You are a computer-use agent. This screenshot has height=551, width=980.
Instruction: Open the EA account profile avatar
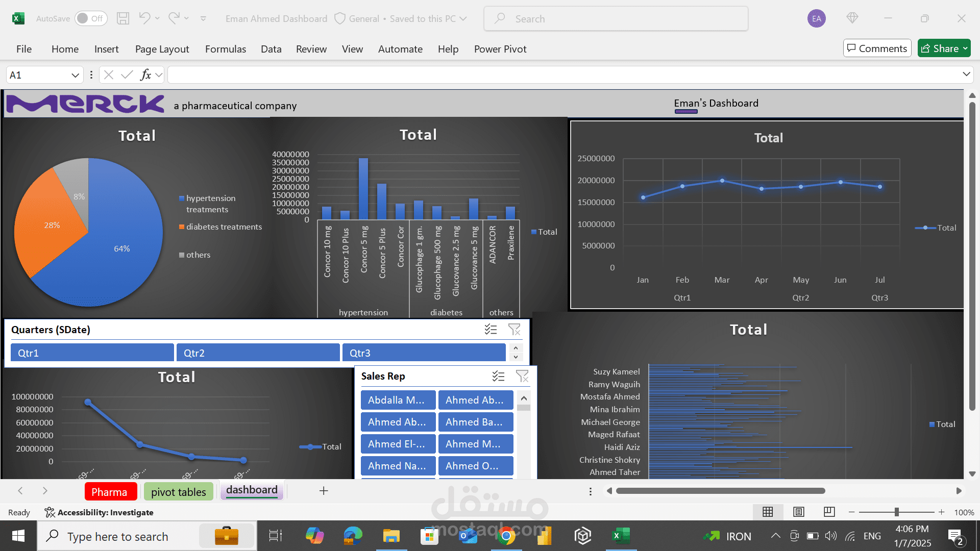click(817, 19)
